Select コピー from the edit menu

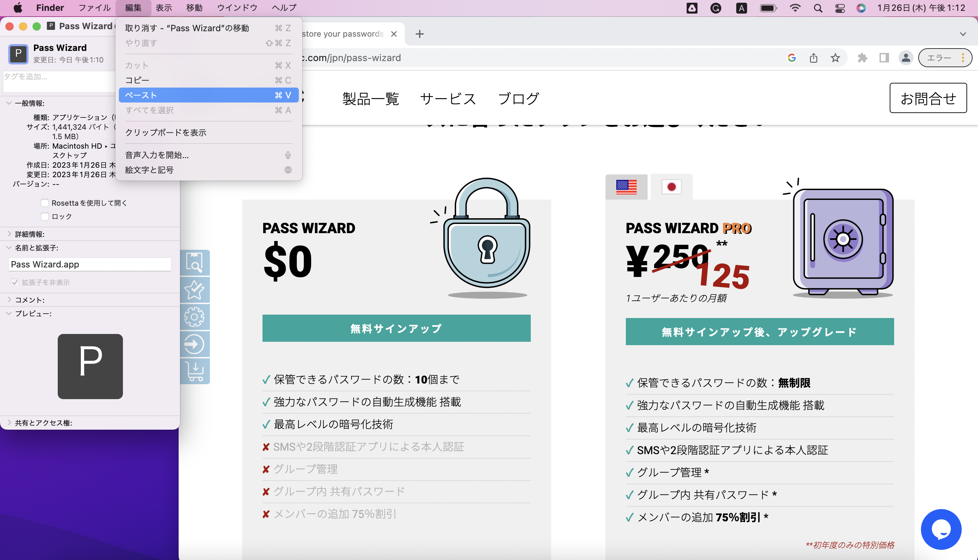[209, 80]
